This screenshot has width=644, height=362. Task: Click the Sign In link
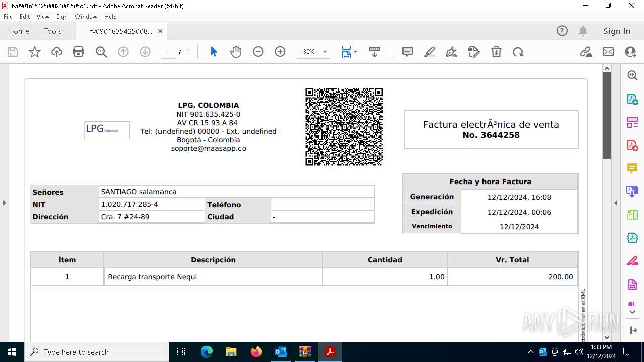pyautogui.click(x=617, y=31)
